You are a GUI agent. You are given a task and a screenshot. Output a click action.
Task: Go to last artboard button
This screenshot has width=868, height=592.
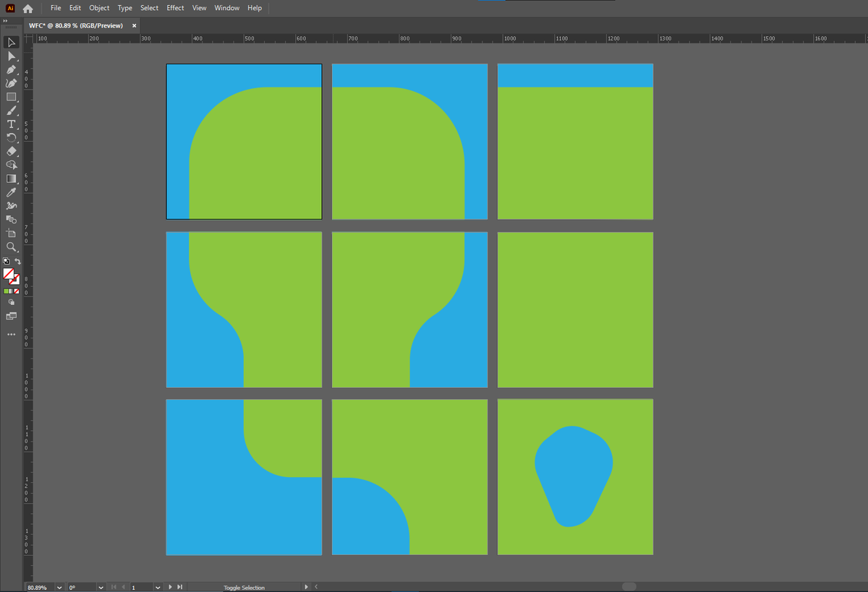coord(179,588)
